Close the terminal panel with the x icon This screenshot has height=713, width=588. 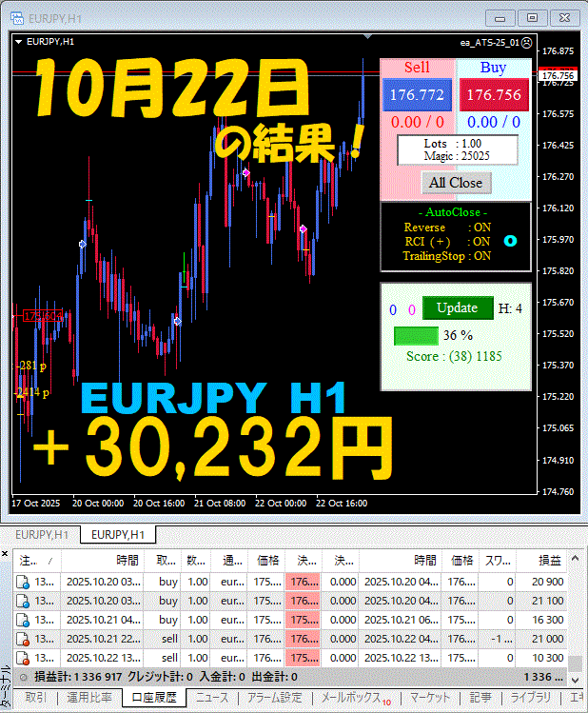tap(5, 553)
